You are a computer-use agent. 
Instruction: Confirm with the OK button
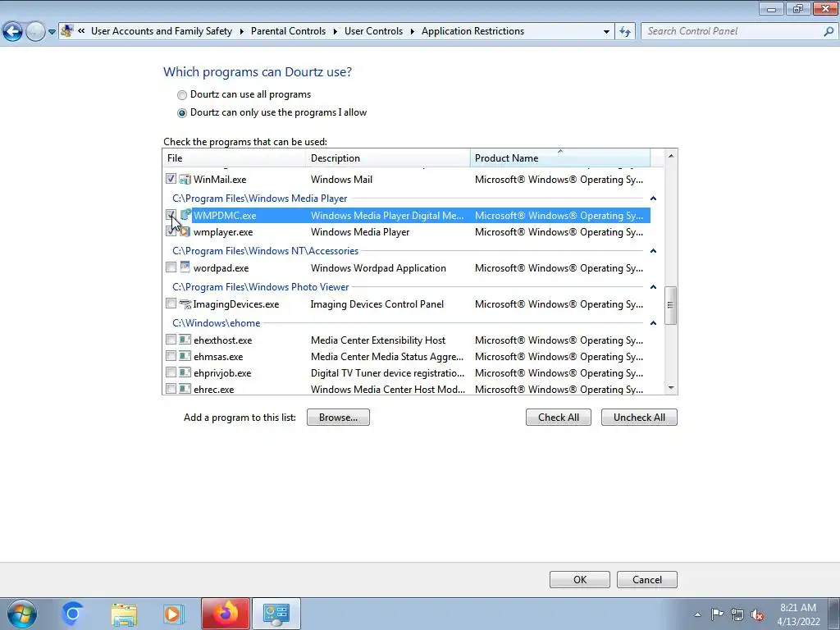pyautogui.click(x=580, y=580)
